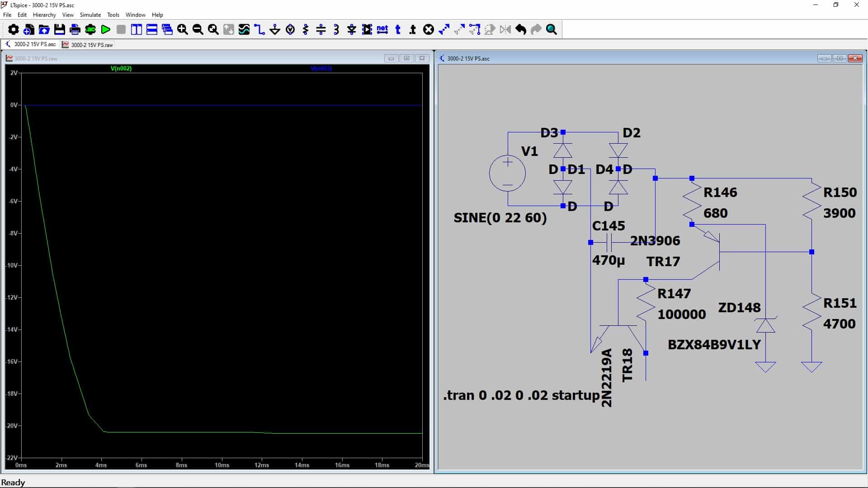This screenshot has width=868, height=488.
Task: Click the Run simulation play icon
Action: pos(106,30)
